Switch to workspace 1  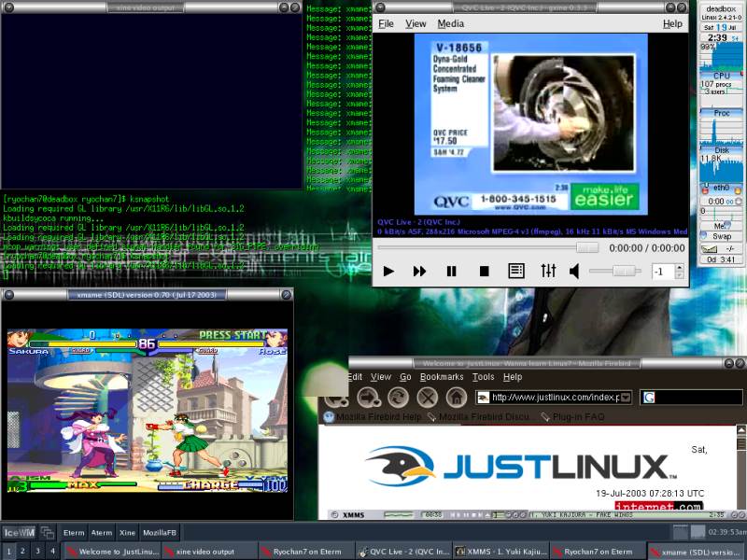click(7, 551)
